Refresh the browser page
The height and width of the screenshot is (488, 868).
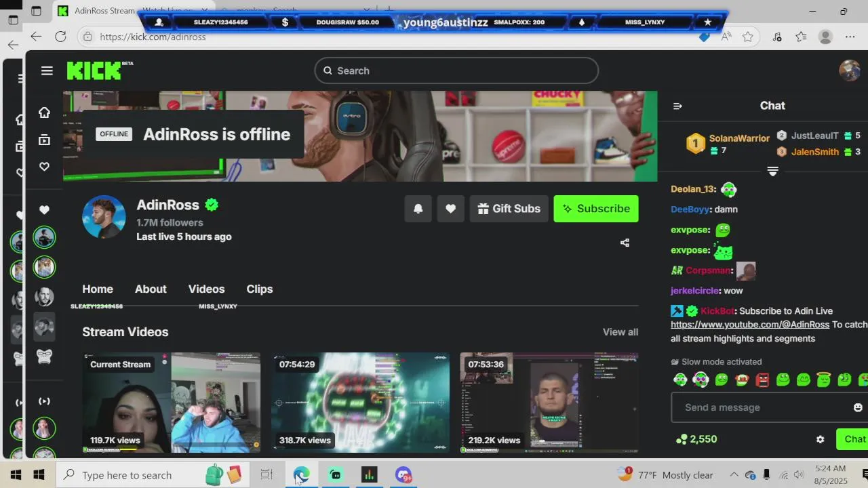tap(60, 37)
